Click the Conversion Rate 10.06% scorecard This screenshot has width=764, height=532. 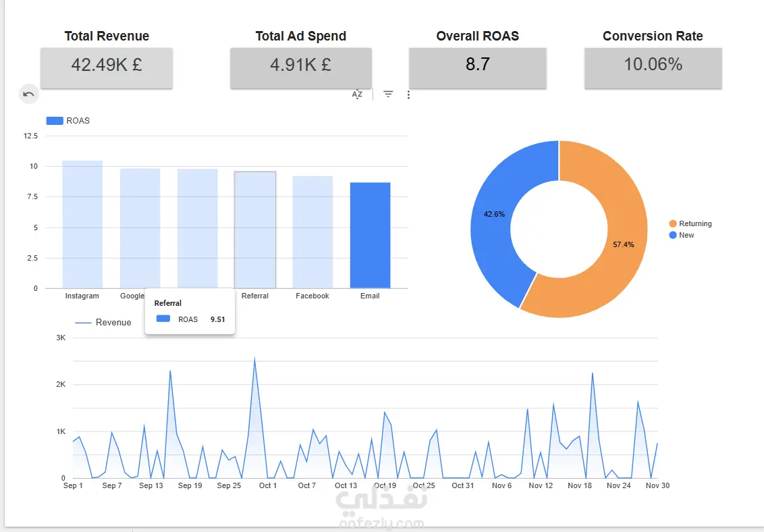pyautogui.click(x=653, y=68)
